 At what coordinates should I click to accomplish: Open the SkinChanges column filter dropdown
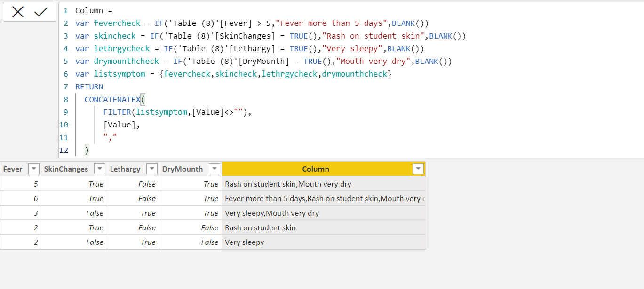point(100,169)
